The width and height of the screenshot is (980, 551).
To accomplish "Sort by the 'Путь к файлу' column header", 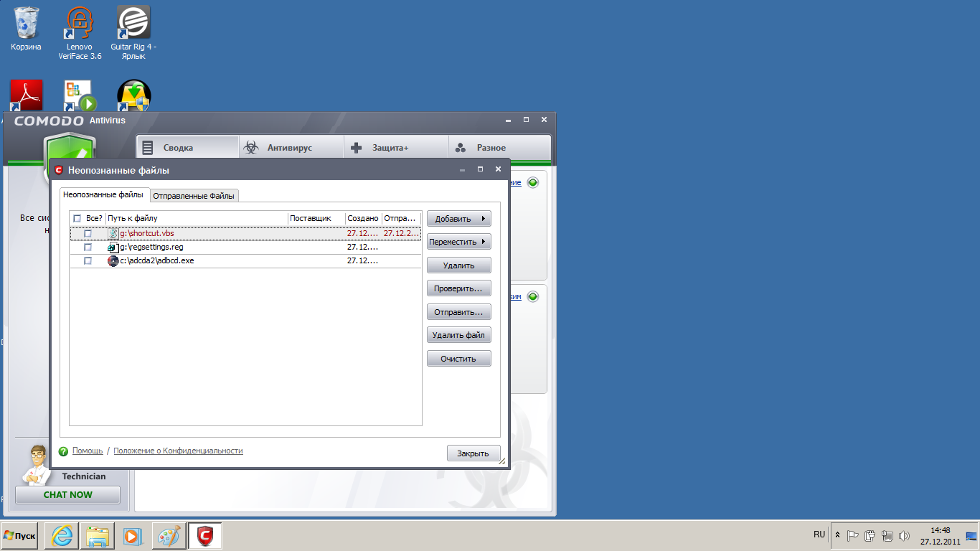I will 197,218.
